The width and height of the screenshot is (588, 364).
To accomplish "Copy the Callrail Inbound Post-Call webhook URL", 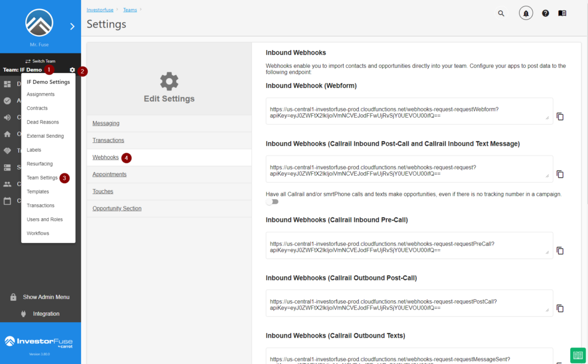I will click(560, 175).
